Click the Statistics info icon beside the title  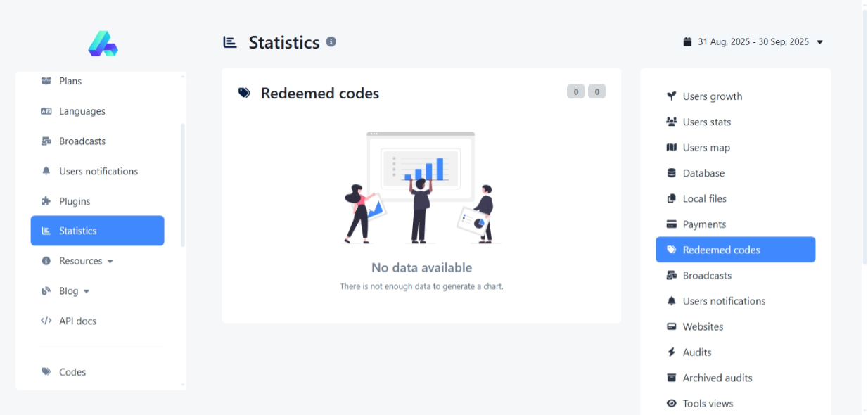pos(331,41)
